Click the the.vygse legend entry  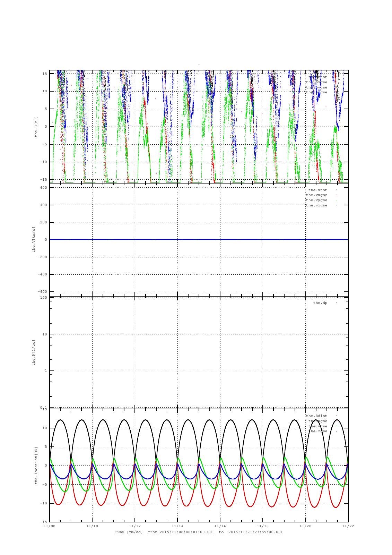tap(316, 200)
